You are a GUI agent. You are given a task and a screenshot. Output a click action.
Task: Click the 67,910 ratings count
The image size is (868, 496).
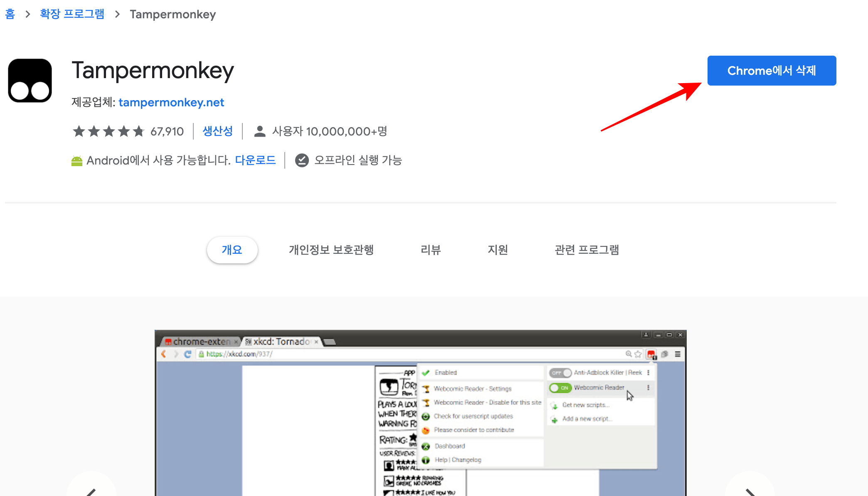[167, 131]
